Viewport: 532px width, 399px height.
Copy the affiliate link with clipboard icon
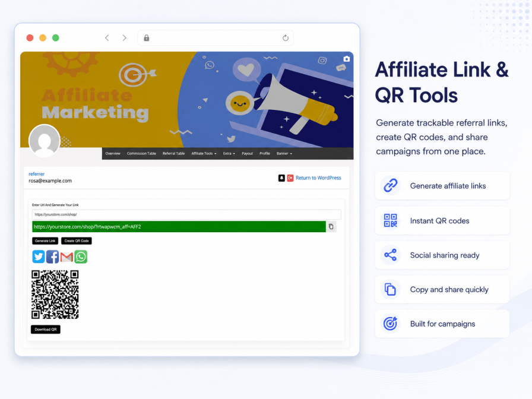point(331,227)
